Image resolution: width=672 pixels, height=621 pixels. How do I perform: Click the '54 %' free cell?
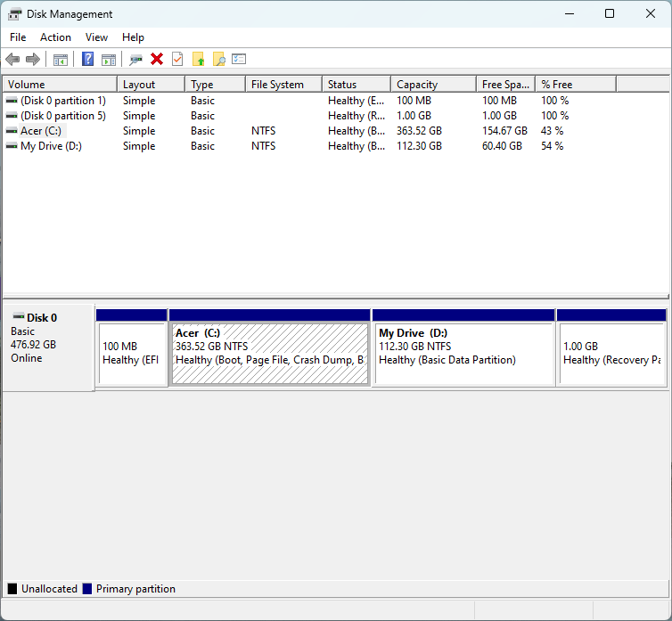click(552, 146)
